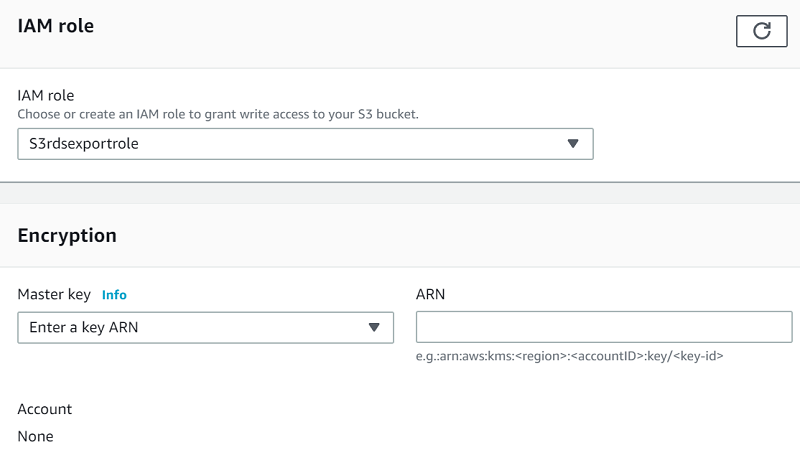Click the 'IAM role' field label
The image size is (800, 450).
point(46,96)
